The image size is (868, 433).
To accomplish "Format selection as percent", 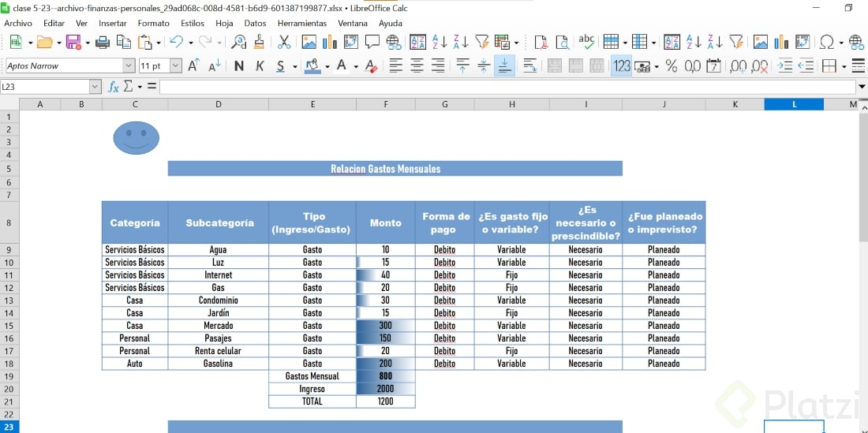I will pyautogui.click(x=672, y=66).
